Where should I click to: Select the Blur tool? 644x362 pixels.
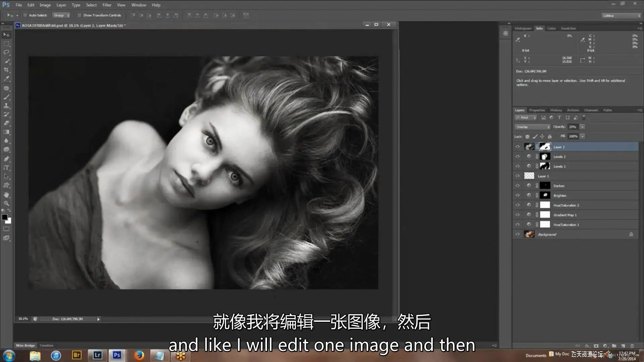(x=6, y=141)
